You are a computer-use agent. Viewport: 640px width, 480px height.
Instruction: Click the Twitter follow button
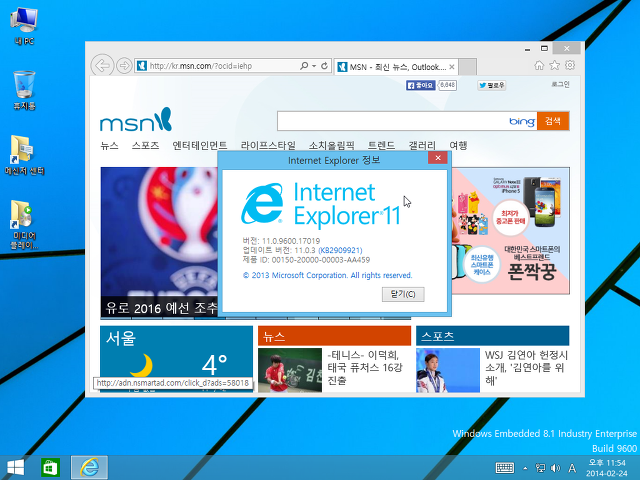pyautogui.click(x=492, y=85)
